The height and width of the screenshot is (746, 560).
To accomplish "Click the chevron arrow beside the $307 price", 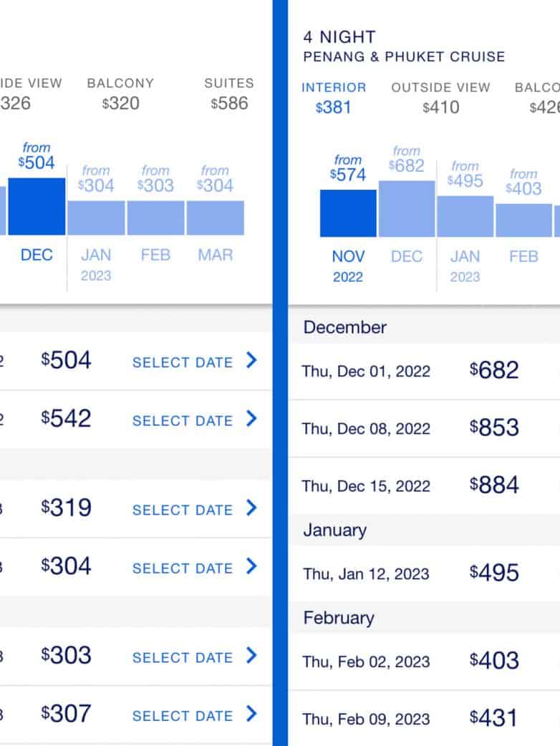I will (251, 714).
